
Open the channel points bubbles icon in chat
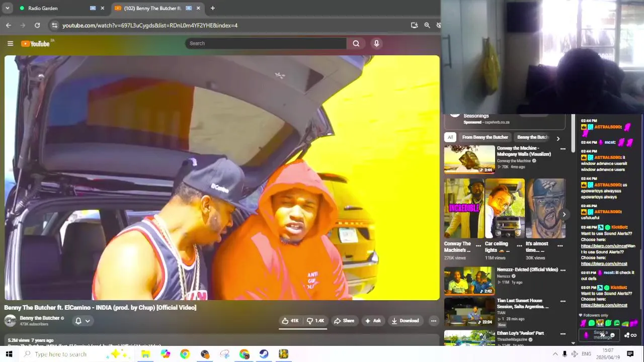click(627, 335)
